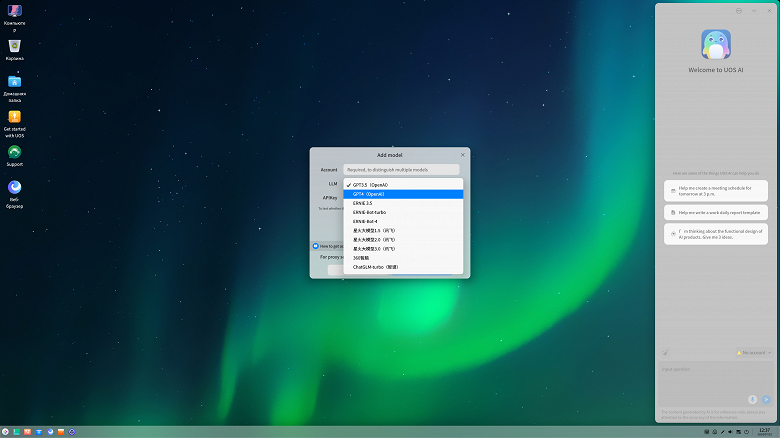Image resolution: width=780 pixels, height=438 pixels.
Task: Click the work daily report template suggestion
Action: coord(716,212)
